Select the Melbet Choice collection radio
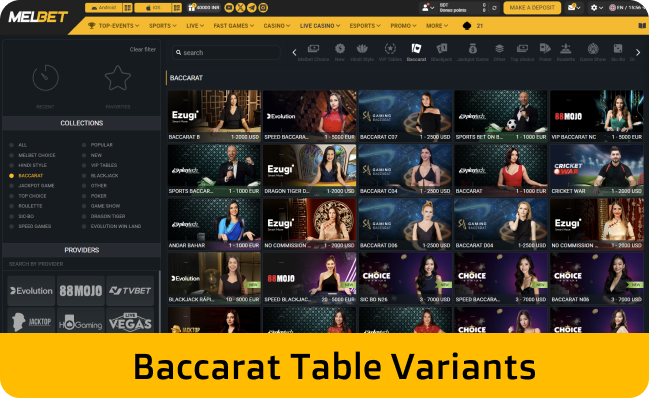Image resolution: width=649 pixels, height=398 pixels. coord(11,155)
